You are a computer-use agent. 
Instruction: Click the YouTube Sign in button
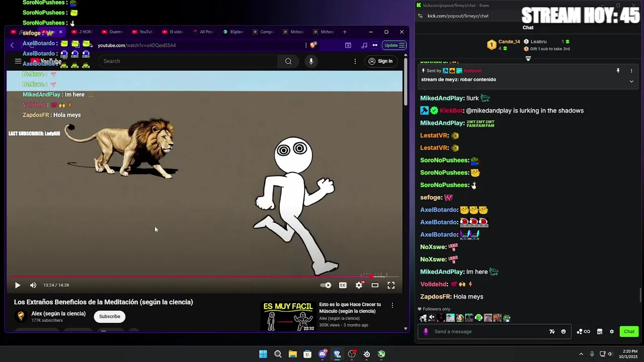click(380, 61)
